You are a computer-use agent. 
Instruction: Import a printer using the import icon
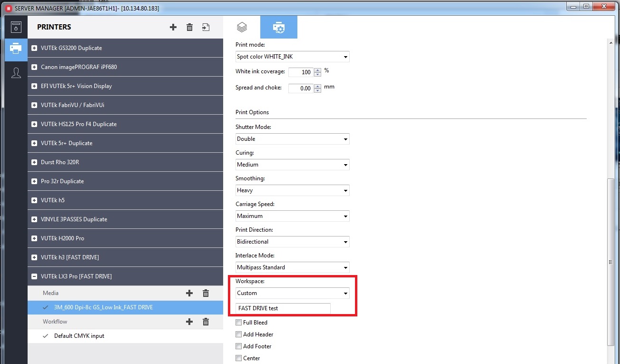(x=206, y=27)
